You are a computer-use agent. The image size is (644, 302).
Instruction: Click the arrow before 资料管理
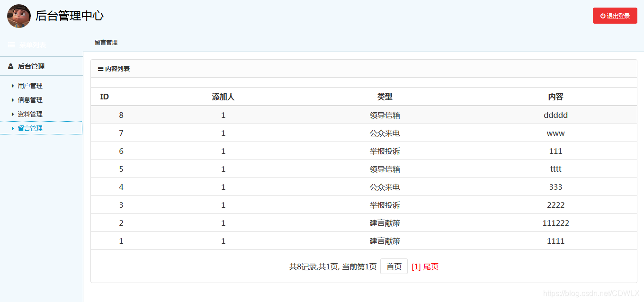(13, 114)
